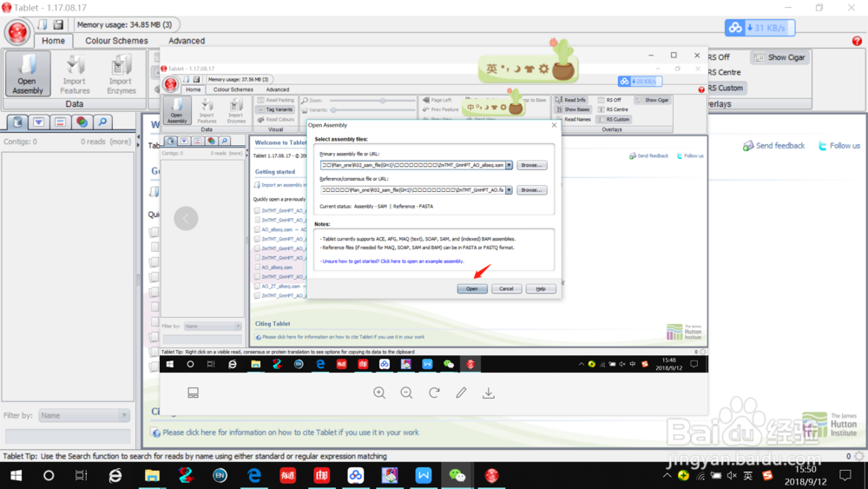Toggle Read Packing in the previewed screenshot ribbon
This screenshot has width=868, height=489.
tap(276, 100)
